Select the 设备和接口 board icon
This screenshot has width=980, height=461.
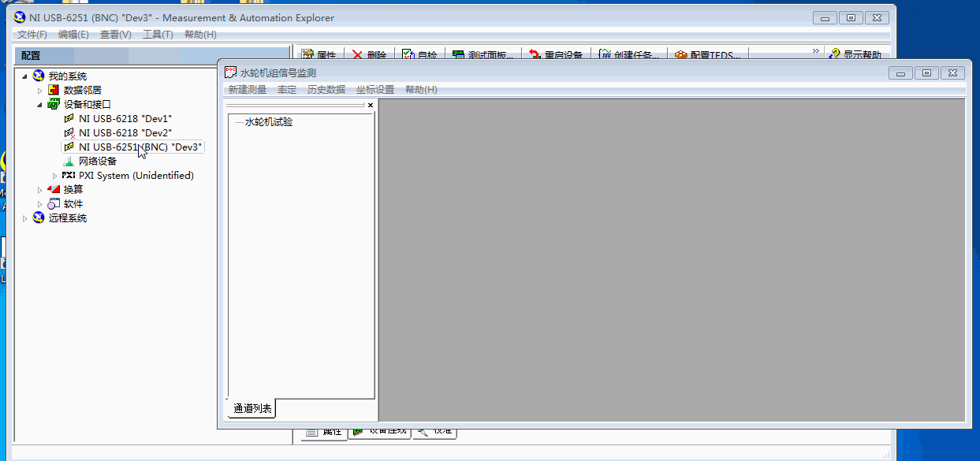(54, 105)
